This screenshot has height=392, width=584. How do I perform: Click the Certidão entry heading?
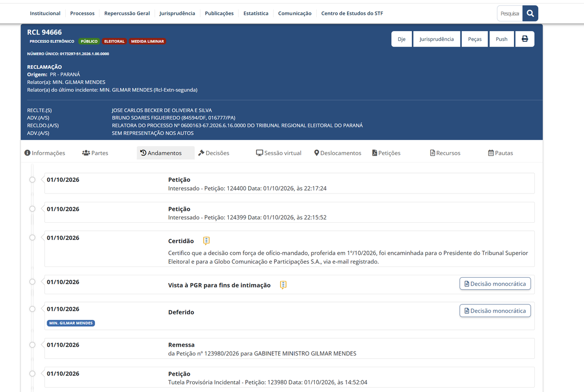[181, 241]
